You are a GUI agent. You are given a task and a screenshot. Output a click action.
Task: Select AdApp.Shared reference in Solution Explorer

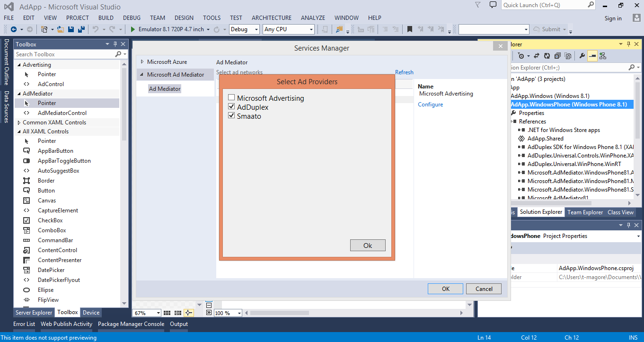tap(546, 139)
